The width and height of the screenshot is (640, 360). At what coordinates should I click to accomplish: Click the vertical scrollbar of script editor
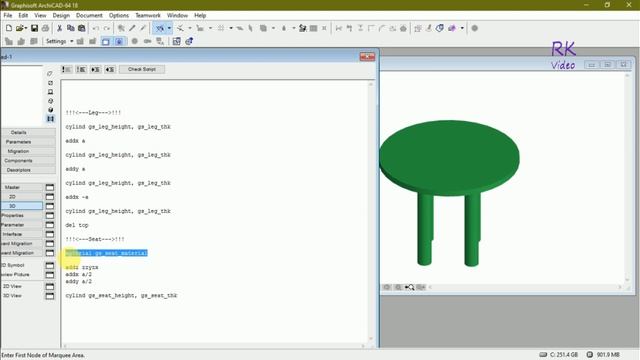pos(371,212)
